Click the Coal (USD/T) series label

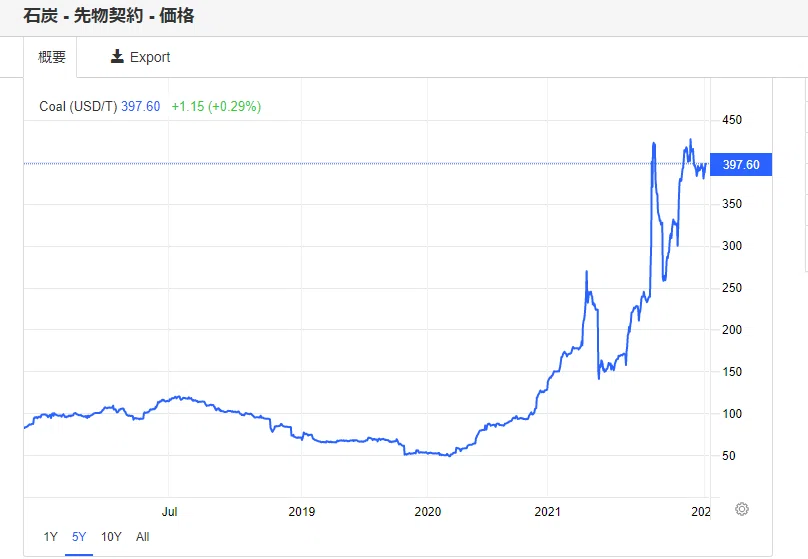[78, 106]
